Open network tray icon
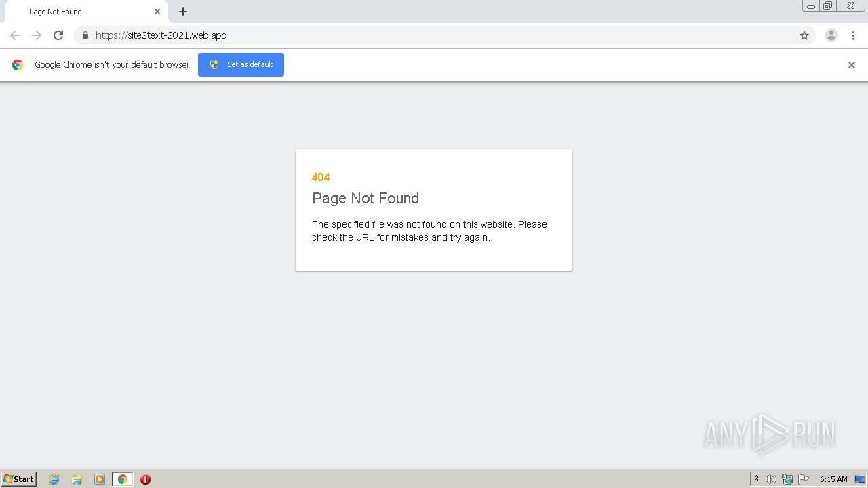868x488 pixels. pos(787,479)
